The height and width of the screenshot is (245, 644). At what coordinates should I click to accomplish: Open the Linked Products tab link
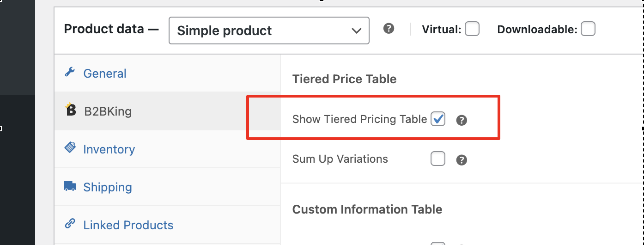coord(128,225)
